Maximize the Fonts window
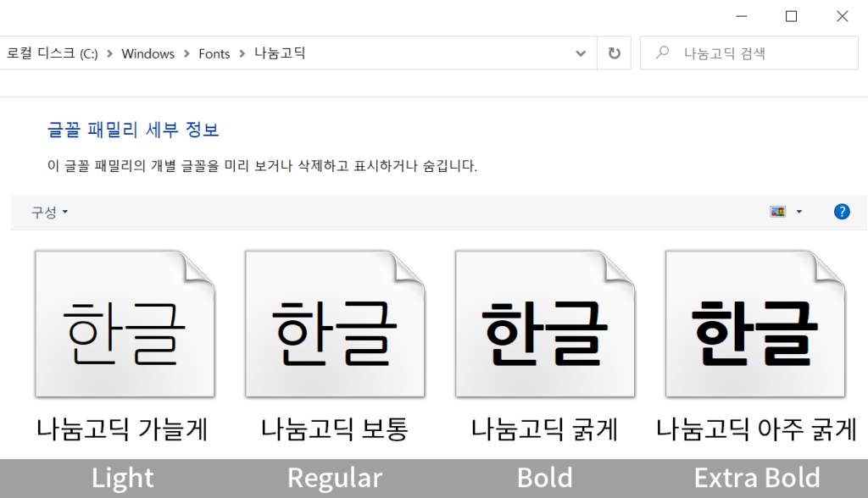The image size is (868, 498). tap(791, 16)
